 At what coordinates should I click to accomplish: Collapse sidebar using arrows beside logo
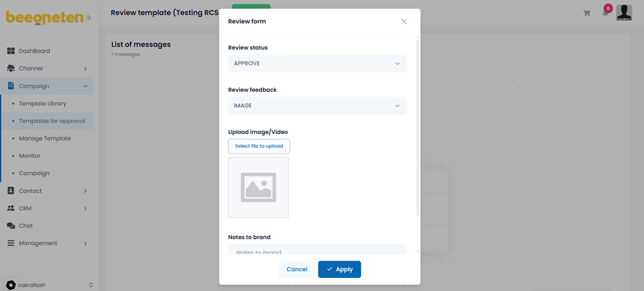pos(88,18)
